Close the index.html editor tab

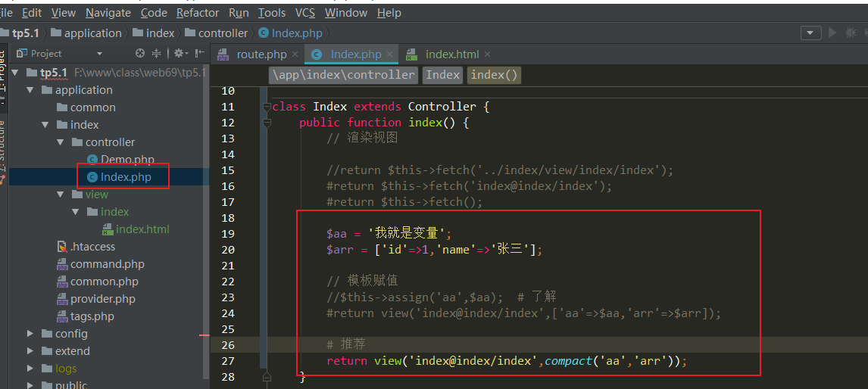pos(487,54)
